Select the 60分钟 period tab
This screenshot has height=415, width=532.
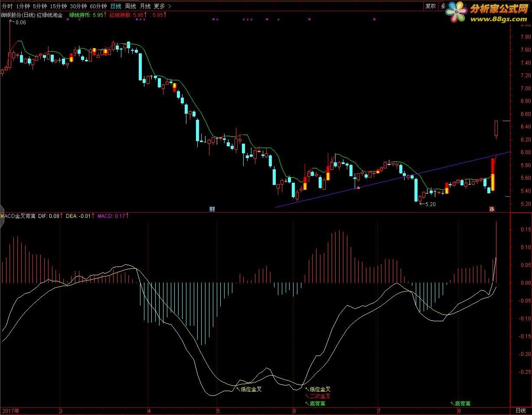pos(98,6)
